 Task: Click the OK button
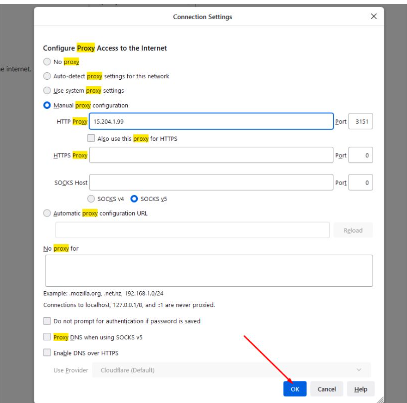(295, 389)
